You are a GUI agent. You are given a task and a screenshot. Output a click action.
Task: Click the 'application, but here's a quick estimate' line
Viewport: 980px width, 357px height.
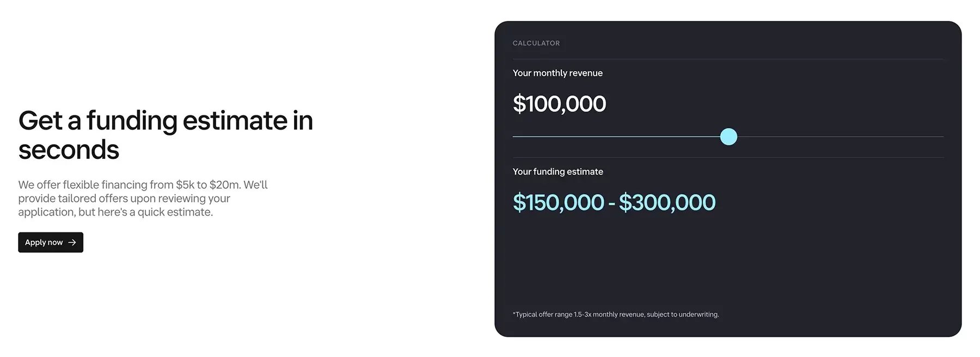coord(115,212)
